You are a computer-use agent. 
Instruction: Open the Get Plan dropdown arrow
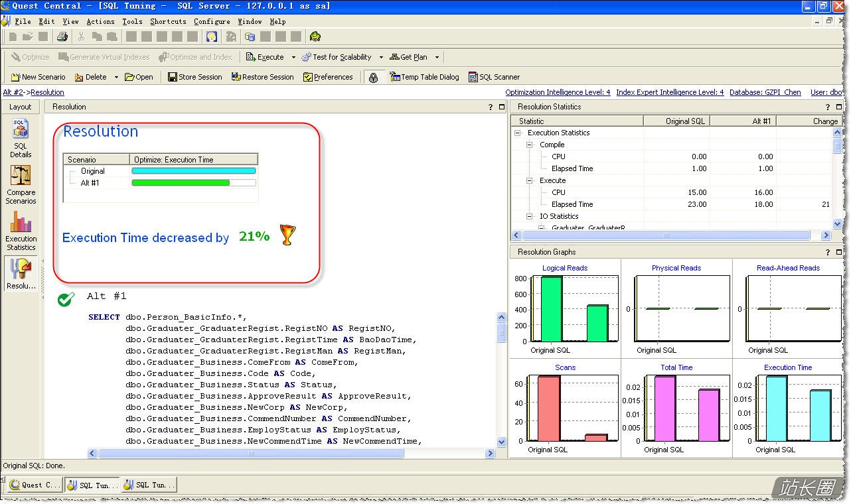[437, 57]
